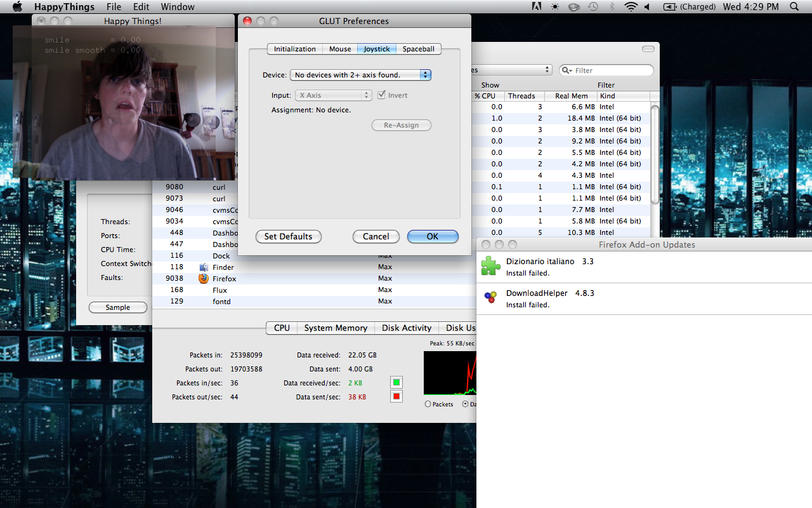Viewport: 812px width, 508px height.
Task: Open the X Axis input dropdown
Action: click(x=333, y=95)
